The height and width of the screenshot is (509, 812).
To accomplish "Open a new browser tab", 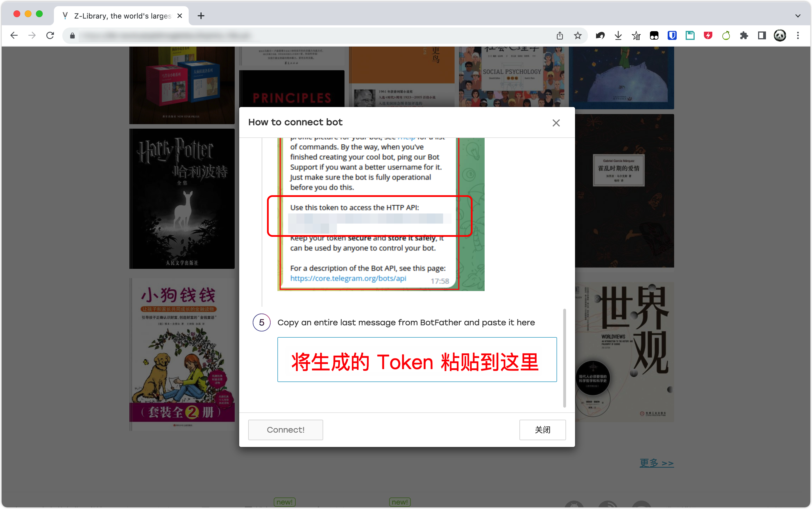I will [201, 16].
